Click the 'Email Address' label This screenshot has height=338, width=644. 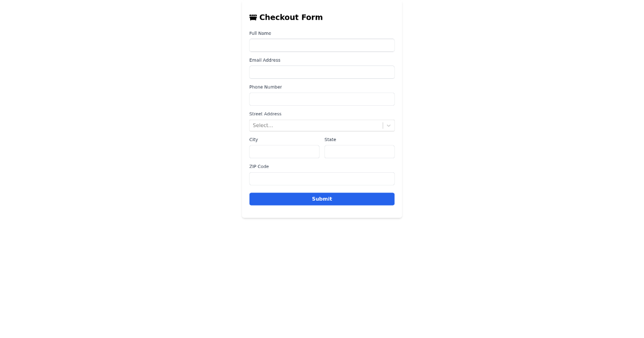pyautogui.click(x=265, y=60)
